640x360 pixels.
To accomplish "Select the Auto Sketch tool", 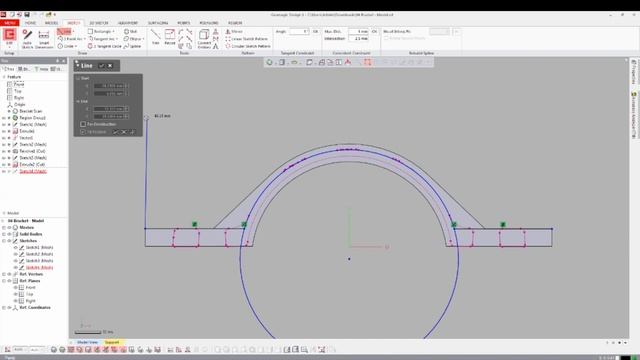I will point(27,39).
